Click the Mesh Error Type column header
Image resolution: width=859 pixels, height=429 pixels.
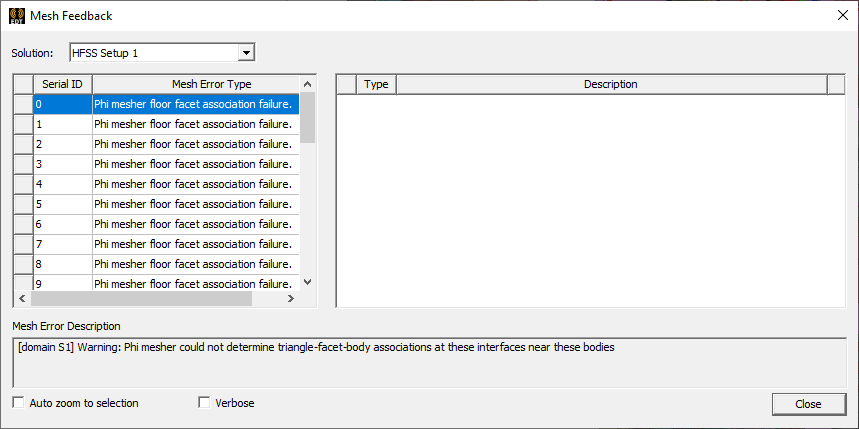click(198, 84)
